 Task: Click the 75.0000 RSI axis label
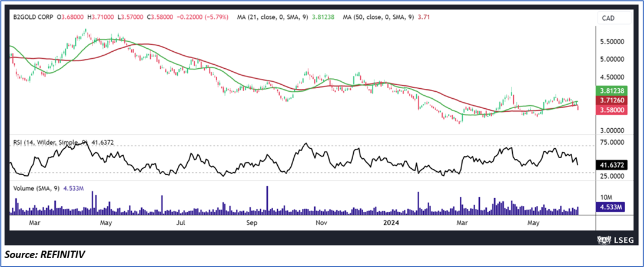coord(611,142)
